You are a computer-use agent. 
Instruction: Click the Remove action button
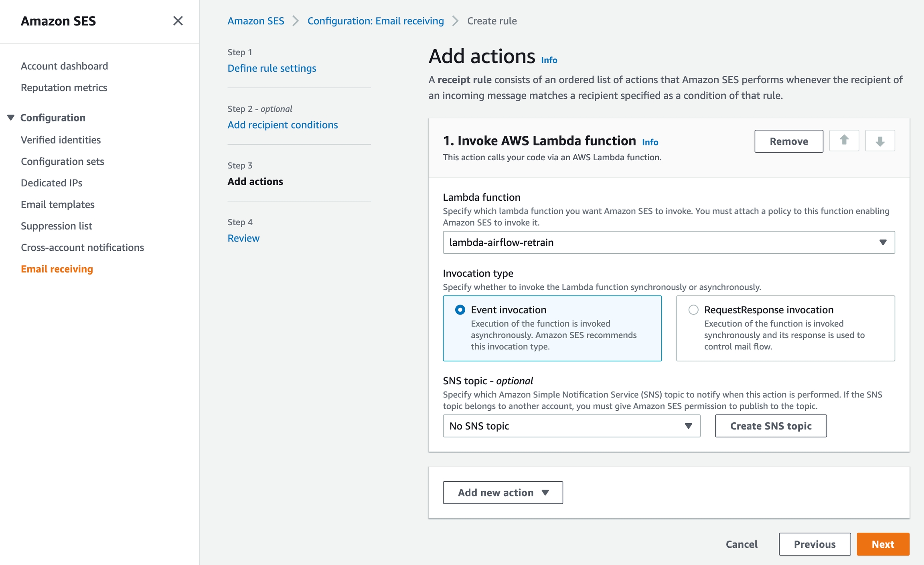tap(788, 141)
